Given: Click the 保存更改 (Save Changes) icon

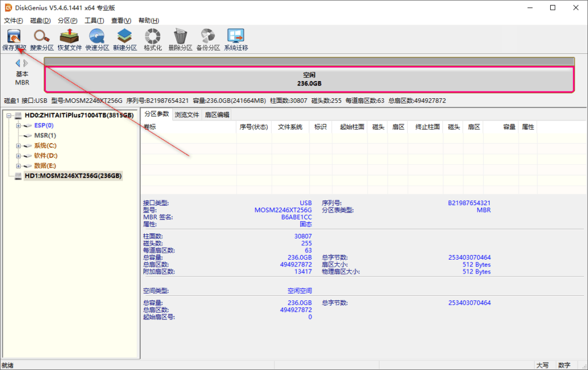Looking at the screenshot, I should click(13, 39).
